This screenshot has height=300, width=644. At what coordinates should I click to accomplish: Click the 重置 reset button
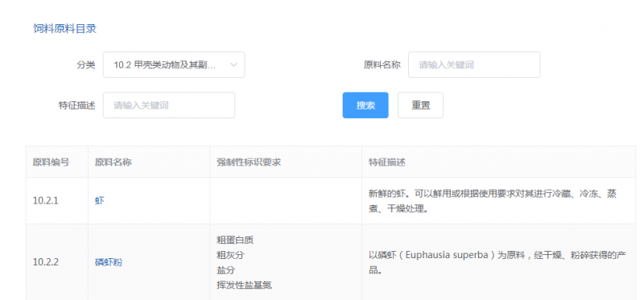coord(420,105)
